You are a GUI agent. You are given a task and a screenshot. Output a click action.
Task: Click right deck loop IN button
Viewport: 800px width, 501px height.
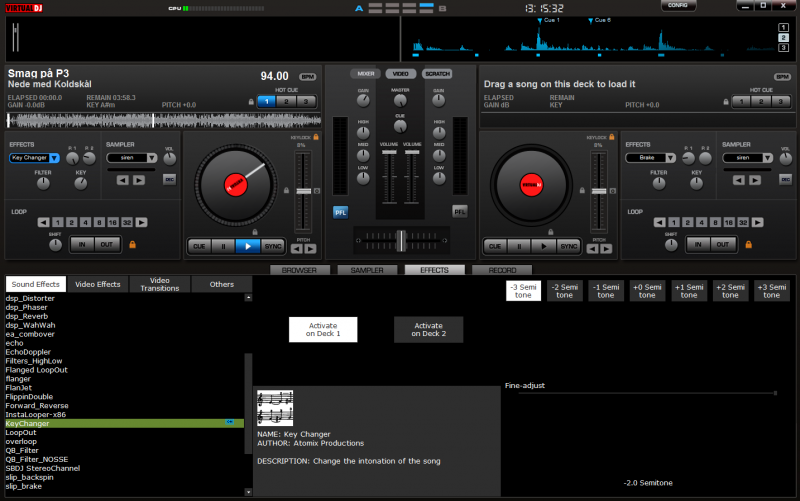click(x=697, y=244)
